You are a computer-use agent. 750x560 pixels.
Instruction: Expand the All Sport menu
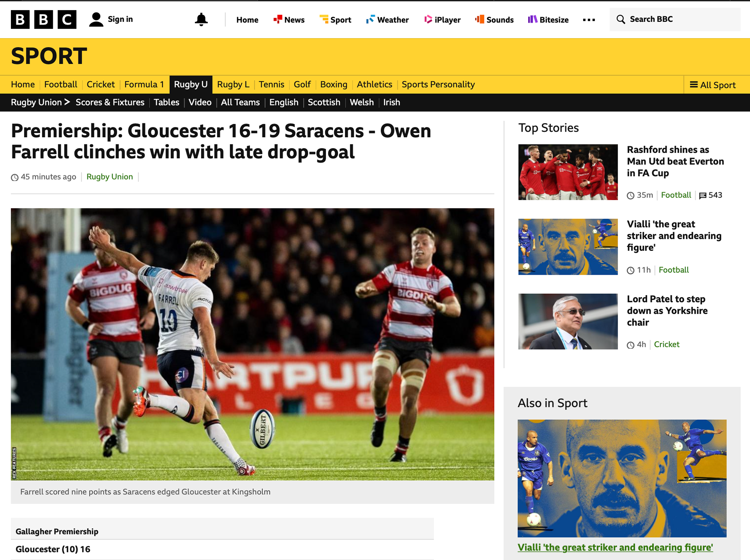coord(712,85)
